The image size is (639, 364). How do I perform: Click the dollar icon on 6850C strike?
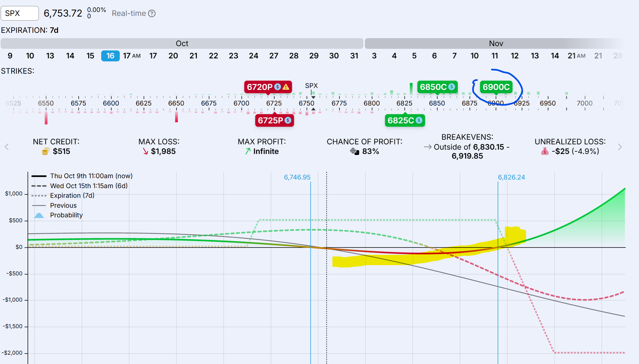pos(452,87)
